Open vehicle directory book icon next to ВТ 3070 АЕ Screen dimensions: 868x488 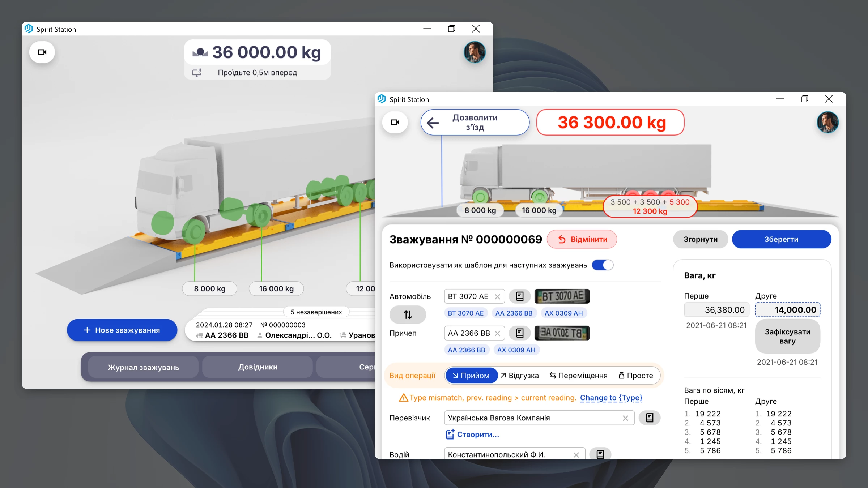pos(520,296)
